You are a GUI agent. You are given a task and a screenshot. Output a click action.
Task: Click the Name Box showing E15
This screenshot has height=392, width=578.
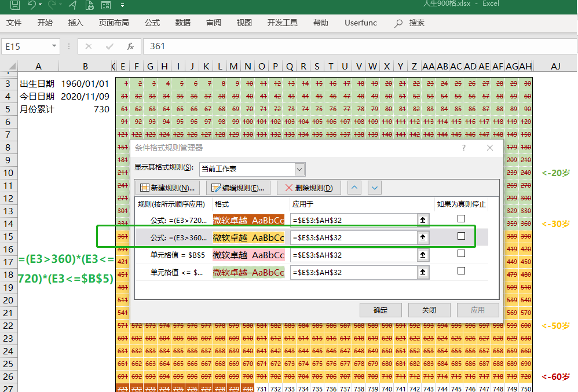(x=26, y=46)
